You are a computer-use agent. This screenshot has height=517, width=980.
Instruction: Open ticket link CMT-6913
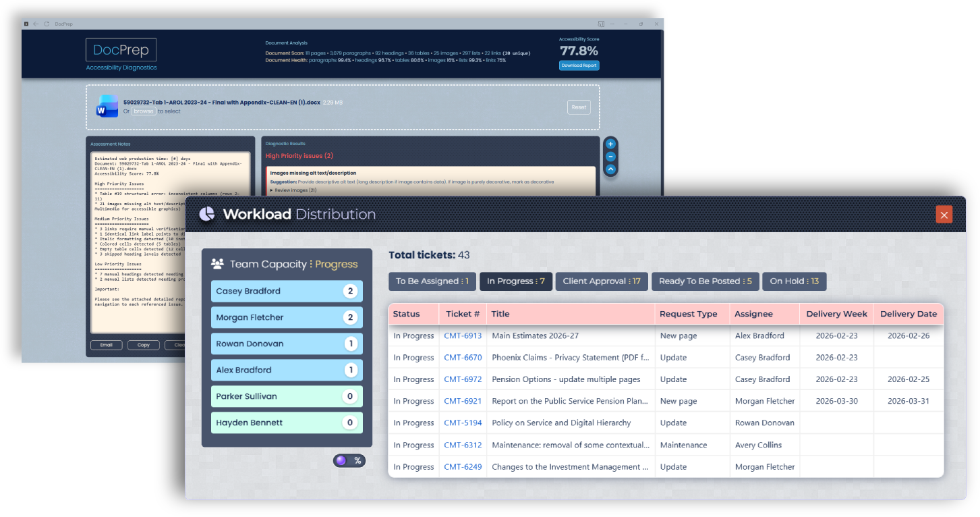463,335
